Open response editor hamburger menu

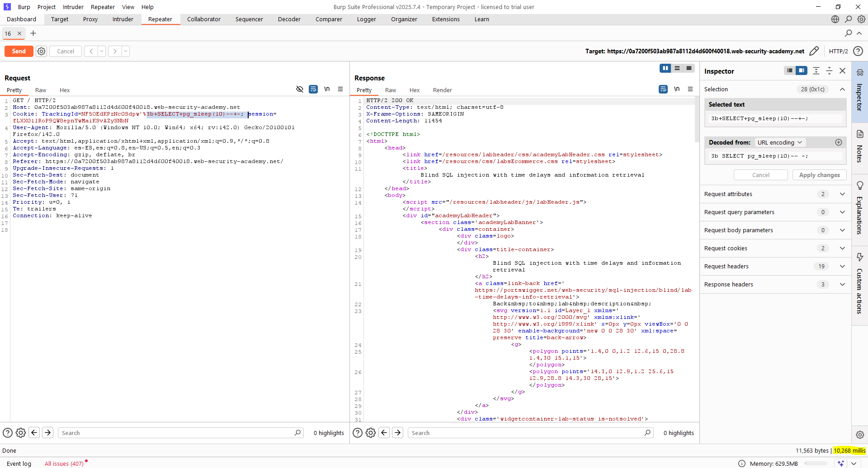tap(690, 89)
